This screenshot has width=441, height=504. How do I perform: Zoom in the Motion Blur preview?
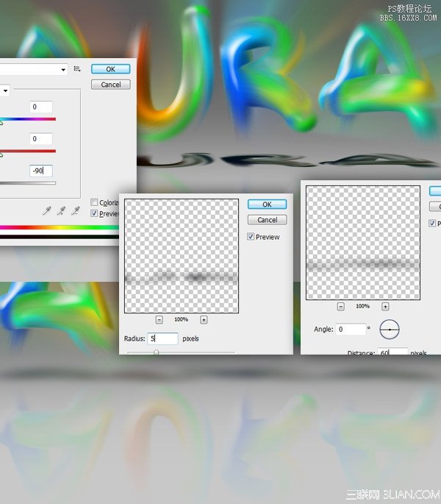[x=385, y=307]
